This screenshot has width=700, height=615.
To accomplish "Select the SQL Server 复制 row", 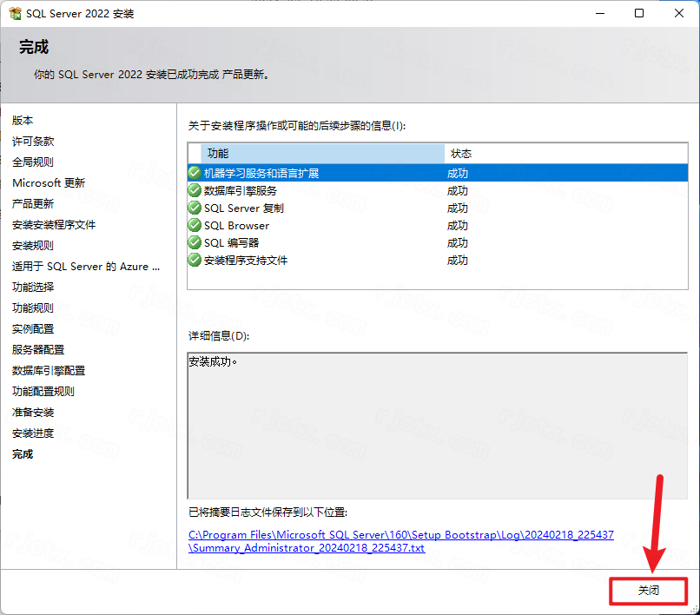I will (x=438, y=208).
